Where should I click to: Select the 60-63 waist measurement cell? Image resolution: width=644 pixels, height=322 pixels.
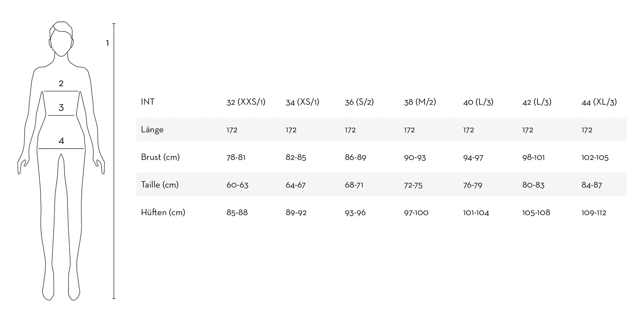tap(237, 185)
